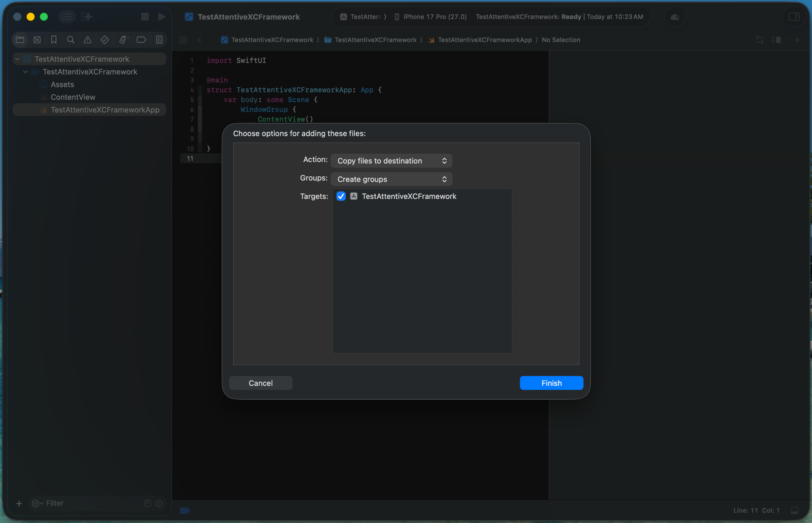Open the Report navigator icon
Image resolution: width=812 pixels, height=523 pixels.
click(x=159, y=40)
